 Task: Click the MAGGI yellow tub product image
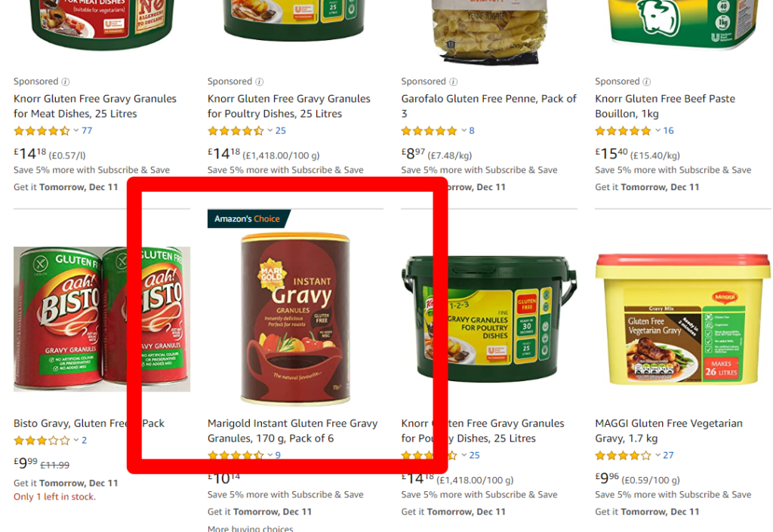pyautogui.click(x=682, y=319)
